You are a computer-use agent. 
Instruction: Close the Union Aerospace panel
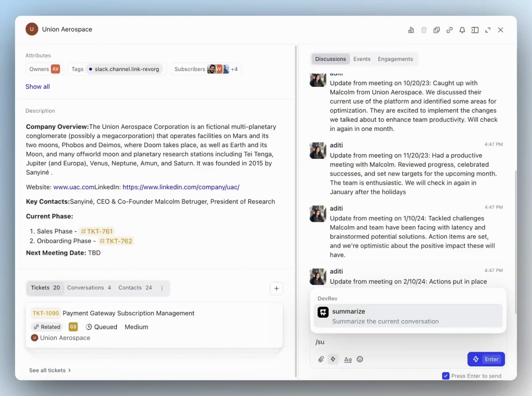[500, 30]
